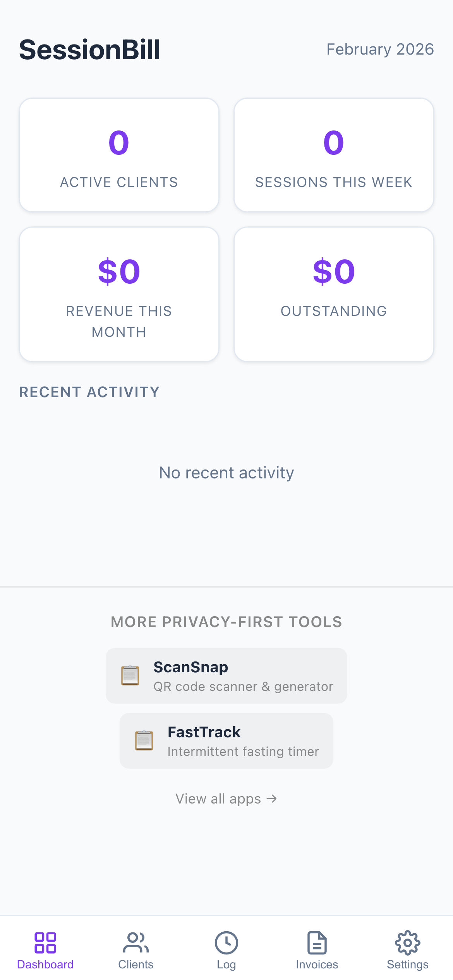Select the Dashboard grid icon
The width and height of the screenshot is (453, 980).
click(x=45, y=944)
